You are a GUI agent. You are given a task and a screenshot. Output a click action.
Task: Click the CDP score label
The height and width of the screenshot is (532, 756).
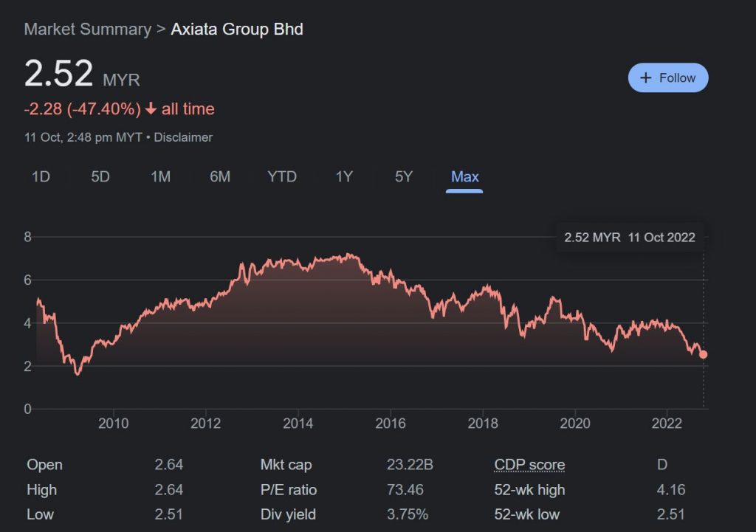coord(529,465)
